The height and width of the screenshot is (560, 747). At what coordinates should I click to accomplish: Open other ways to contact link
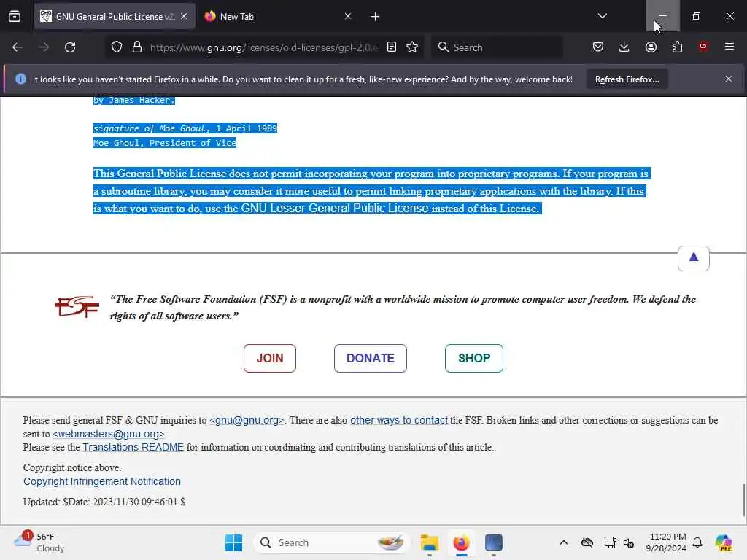[x=399, y=421]
